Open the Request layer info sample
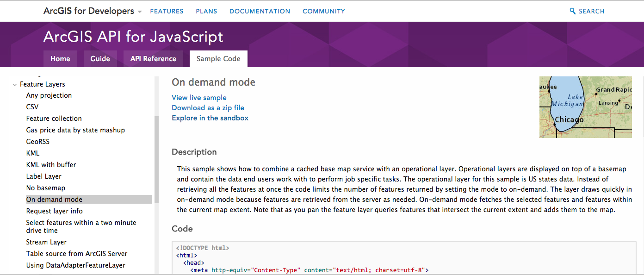The width and height of the screenshot is (644, 275). (55, 211)
